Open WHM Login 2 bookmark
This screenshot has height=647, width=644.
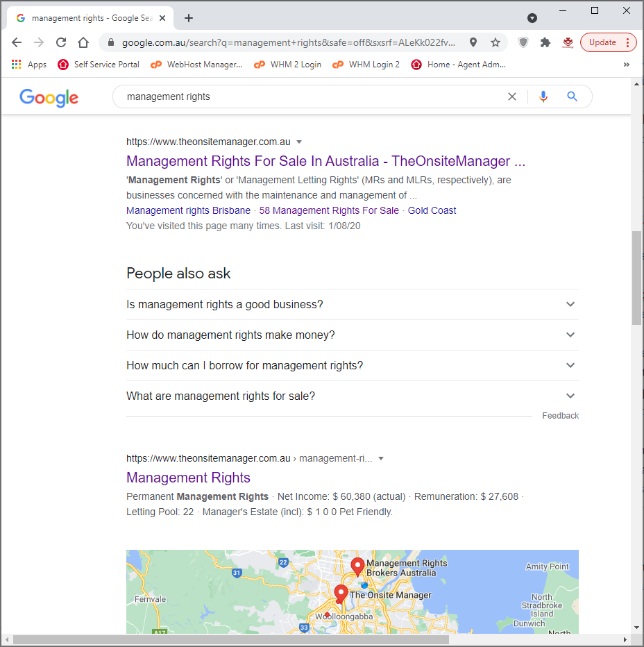[x=366, y=65]
